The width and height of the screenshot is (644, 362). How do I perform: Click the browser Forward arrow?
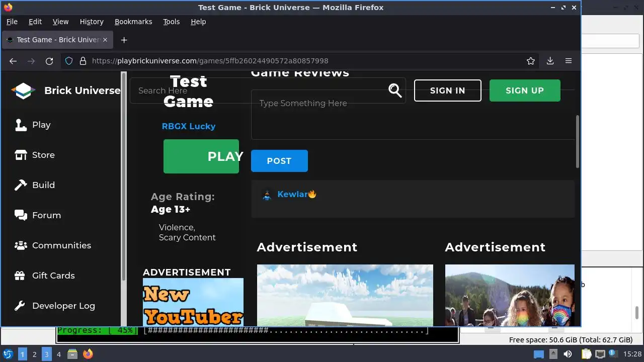click(31, 61)
